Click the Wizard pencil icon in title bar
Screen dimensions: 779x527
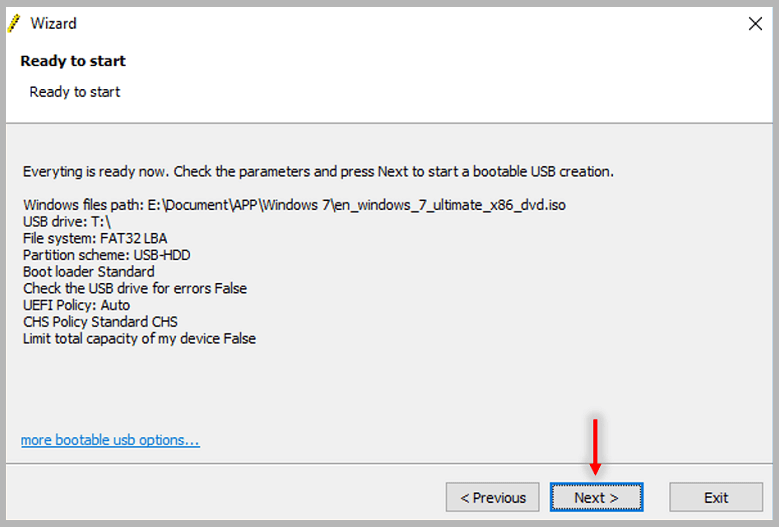(x=14, y=23)
